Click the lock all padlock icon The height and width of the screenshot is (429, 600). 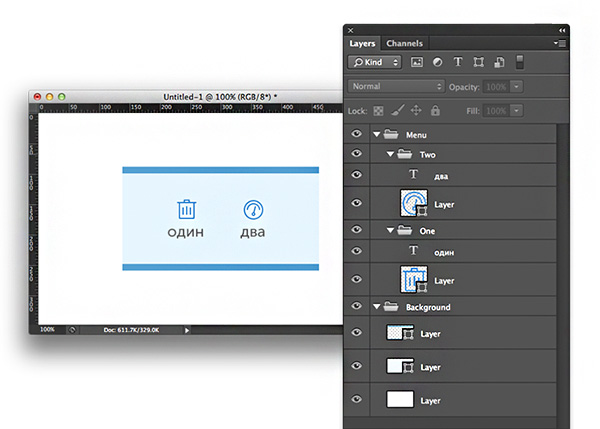(435, 110)
